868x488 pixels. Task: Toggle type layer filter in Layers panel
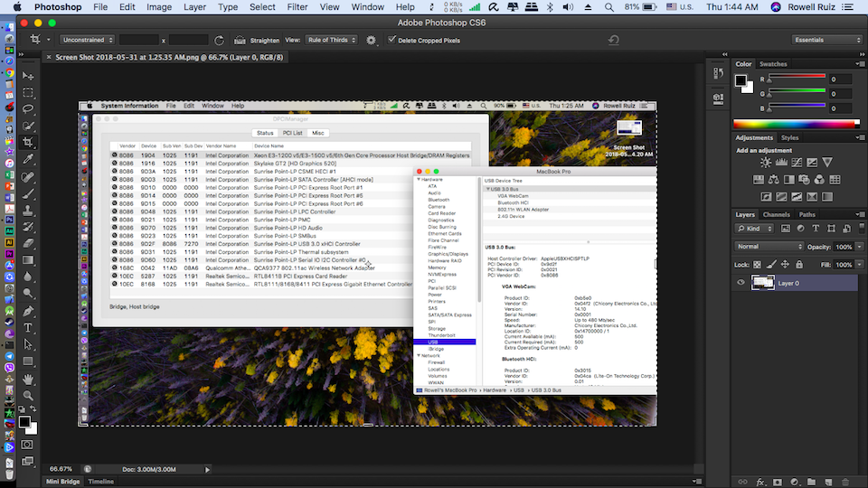pos(816,229)
